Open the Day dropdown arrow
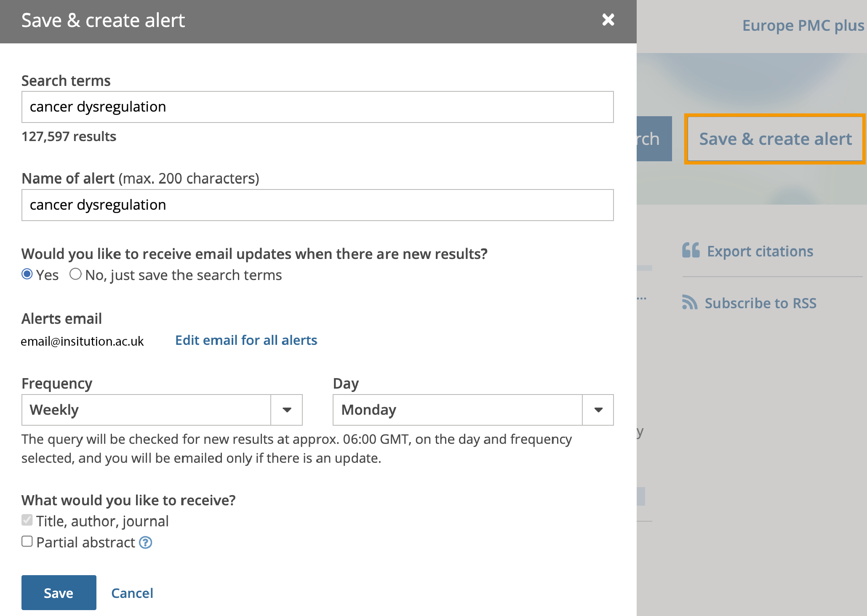867x616 pixels. 598,410
